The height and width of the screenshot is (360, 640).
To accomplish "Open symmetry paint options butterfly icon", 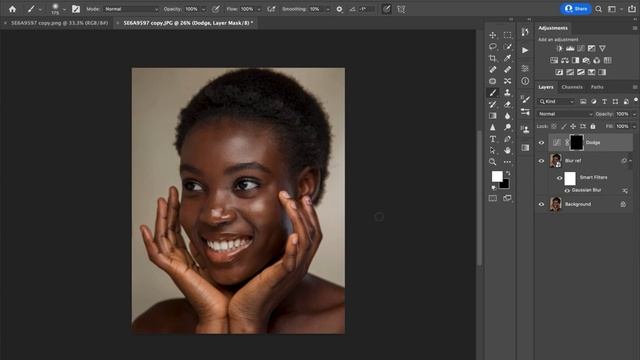I will [x=401, y=9].
